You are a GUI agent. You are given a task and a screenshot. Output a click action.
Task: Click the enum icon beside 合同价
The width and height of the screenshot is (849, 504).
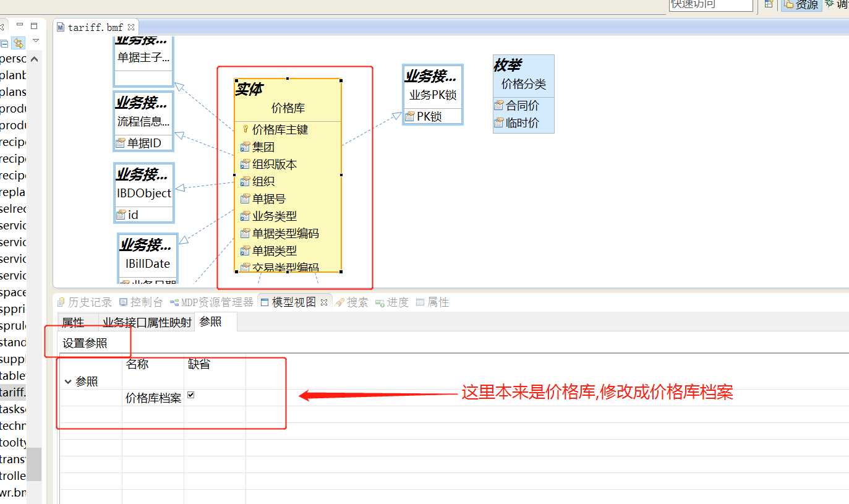tap(499, 106)
